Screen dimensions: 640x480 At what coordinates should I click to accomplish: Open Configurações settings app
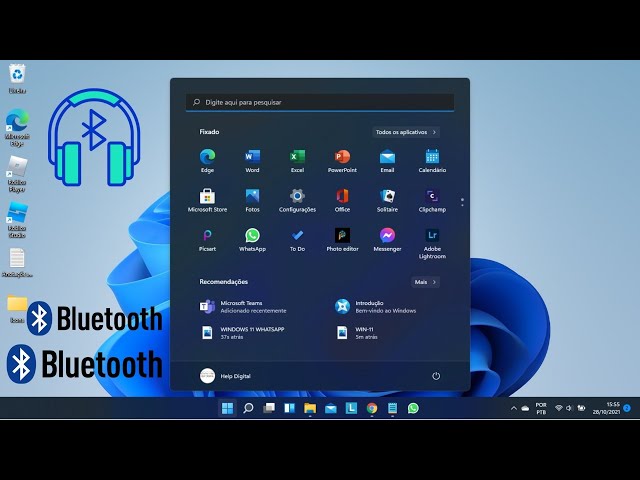[297, 200]
